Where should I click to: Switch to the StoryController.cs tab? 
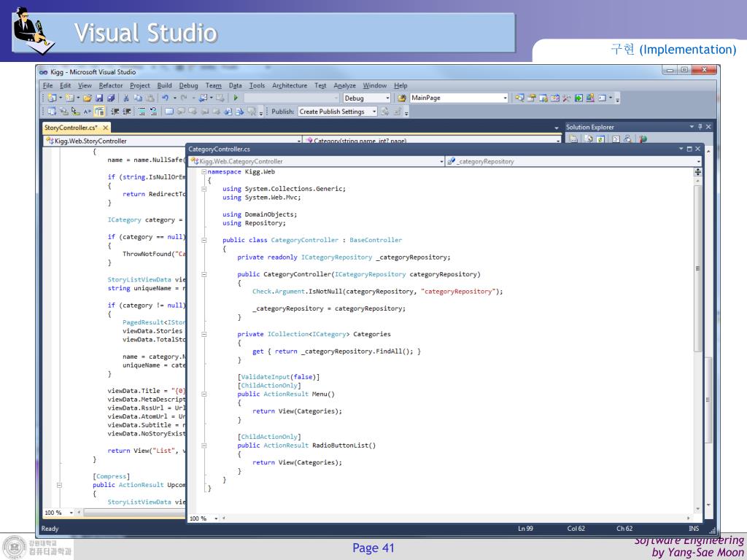(x=71, y=128)
